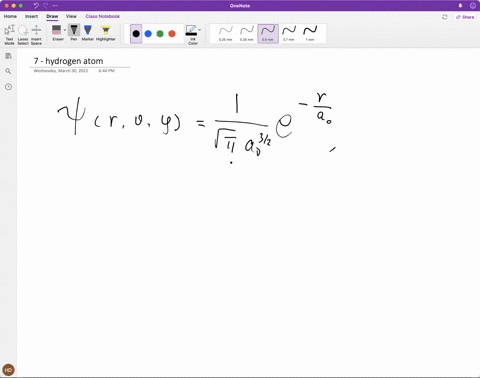Image resolution: width=480 pixels, height=378 pixels.
Task: Activate Text Mode tool
Action: point(9,35)
